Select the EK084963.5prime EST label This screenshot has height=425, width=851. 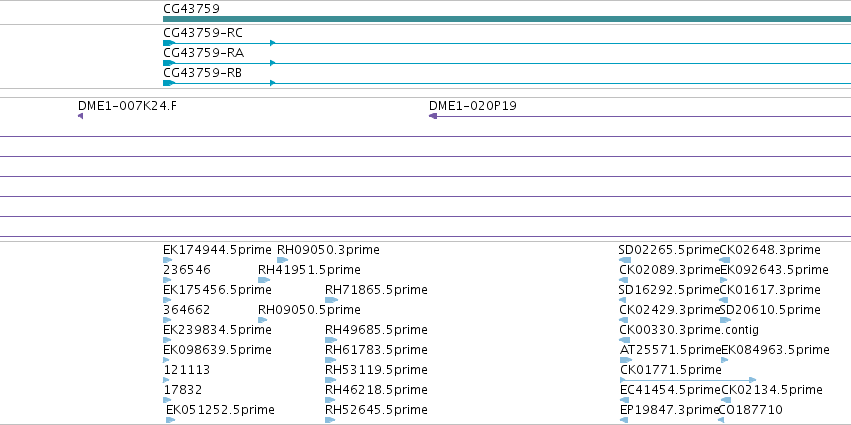[775, 350]
